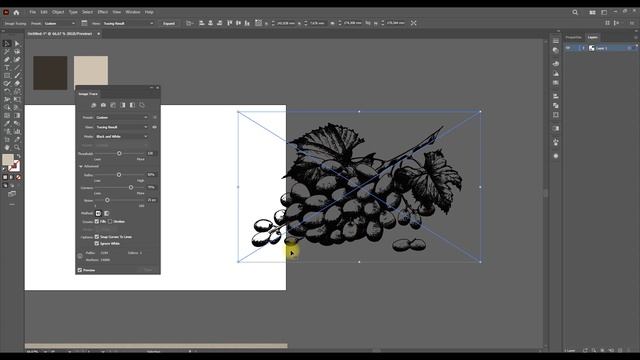
Task: Open Image Trace panel icon in control bar
Action: tap(84, 23)
